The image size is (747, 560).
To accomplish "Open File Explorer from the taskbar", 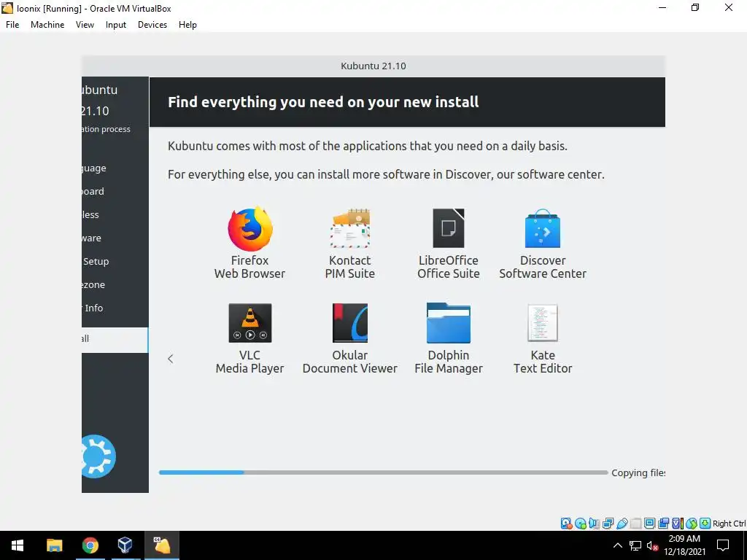I will (54, 545).
